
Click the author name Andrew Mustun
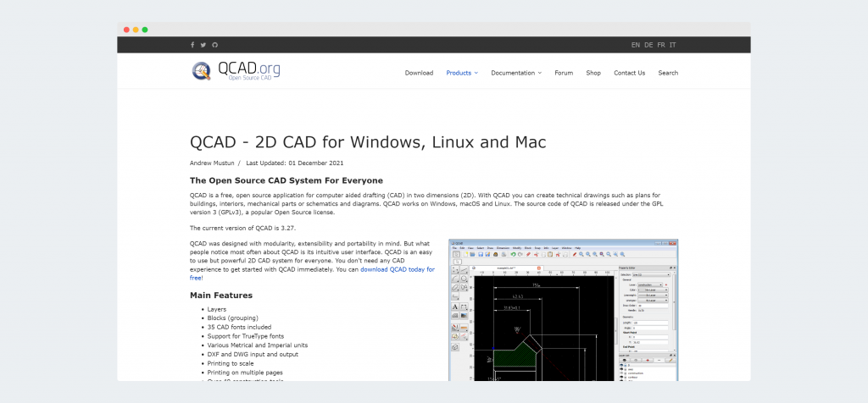point(212,163)
